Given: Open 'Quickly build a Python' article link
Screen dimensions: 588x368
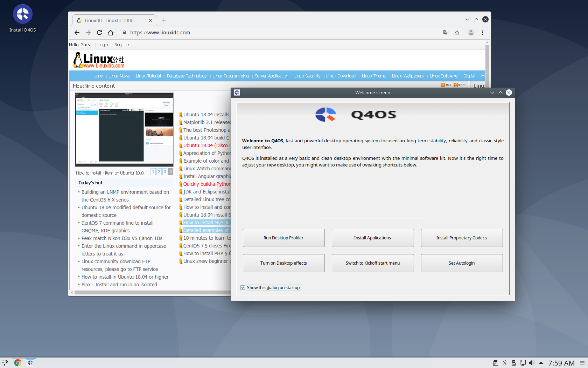Looking at the screenshot, I should coord(207,184).
